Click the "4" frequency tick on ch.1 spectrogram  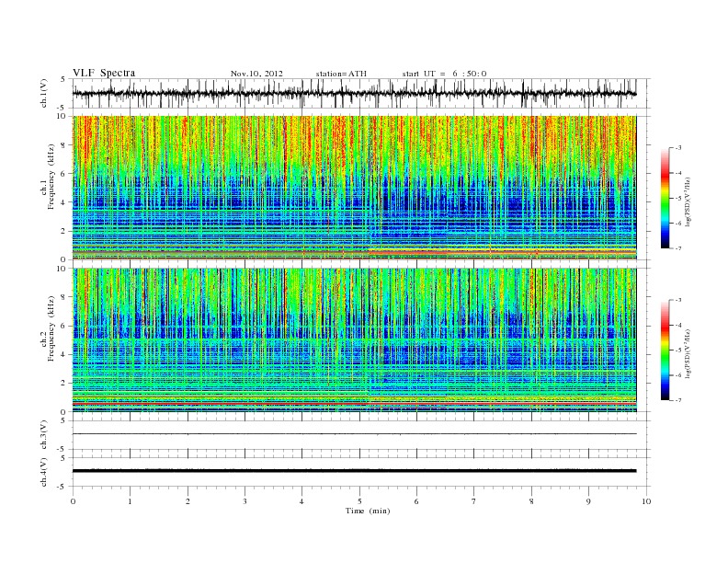click(64, 202)
